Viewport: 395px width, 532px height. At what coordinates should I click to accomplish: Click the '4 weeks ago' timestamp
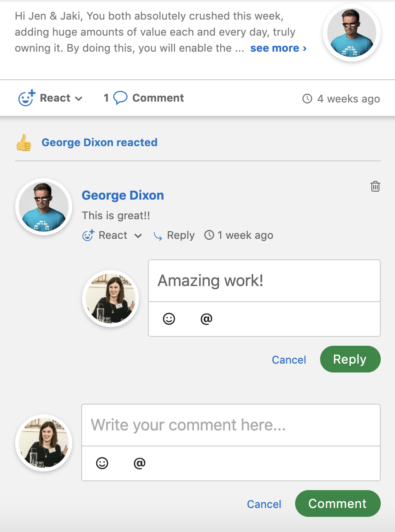click(349, 99)
